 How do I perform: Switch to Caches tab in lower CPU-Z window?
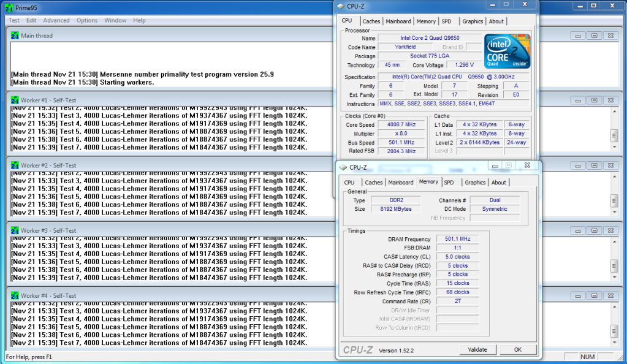coord(373,183)
